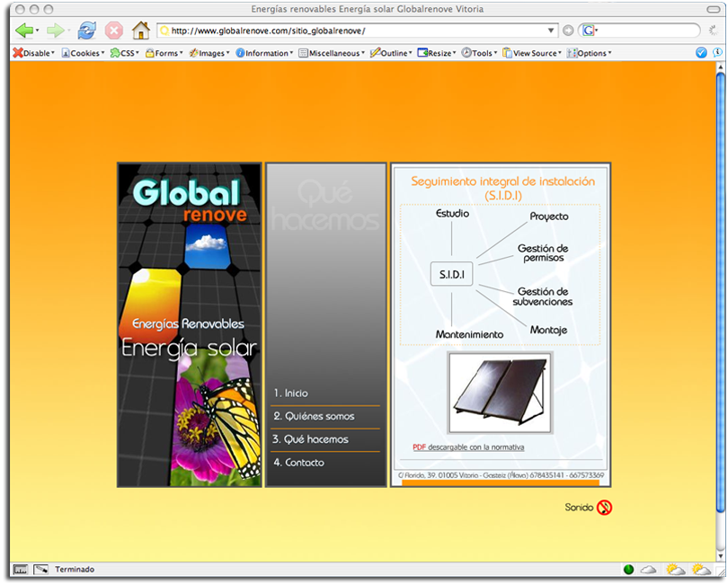Toggle the toolbar pill button in title bar
The image size is (728, 584).
713,9
